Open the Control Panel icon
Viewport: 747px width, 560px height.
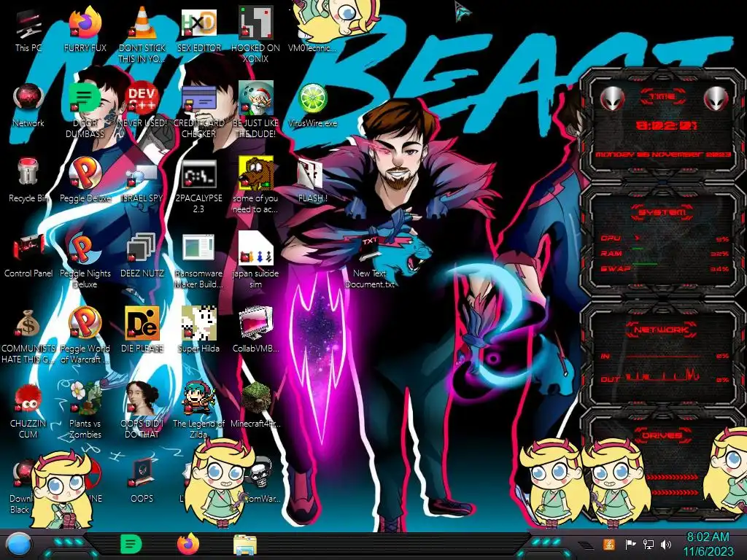pos(28,256)
